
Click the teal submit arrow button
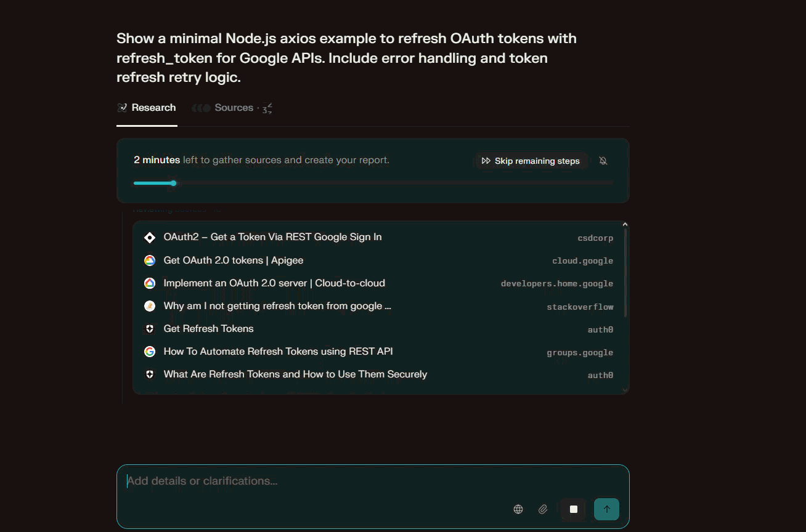[606, 509]
